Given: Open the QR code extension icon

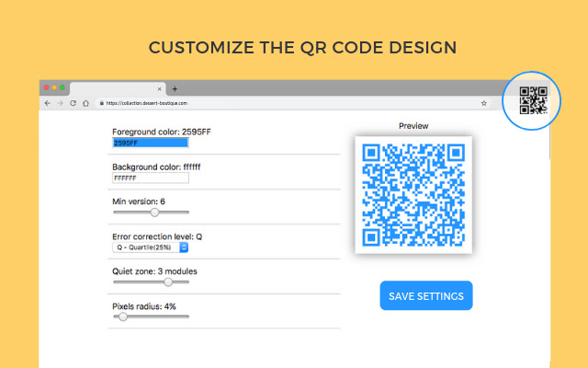Looking at the screenshot, I should click(533, 100).
